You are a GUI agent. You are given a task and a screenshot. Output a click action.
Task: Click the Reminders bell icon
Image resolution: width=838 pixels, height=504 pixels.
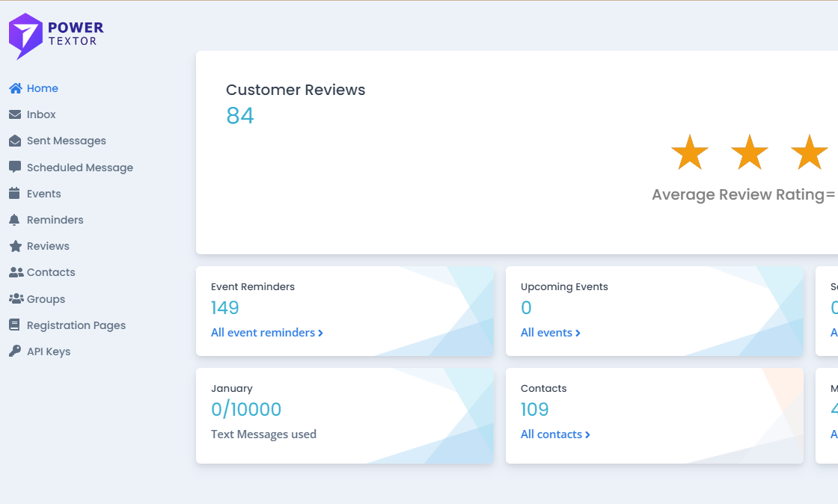coord(15,220)
